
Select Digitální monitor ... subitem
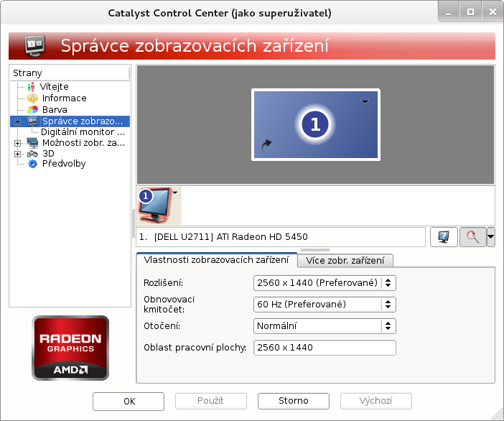point(83,132)
